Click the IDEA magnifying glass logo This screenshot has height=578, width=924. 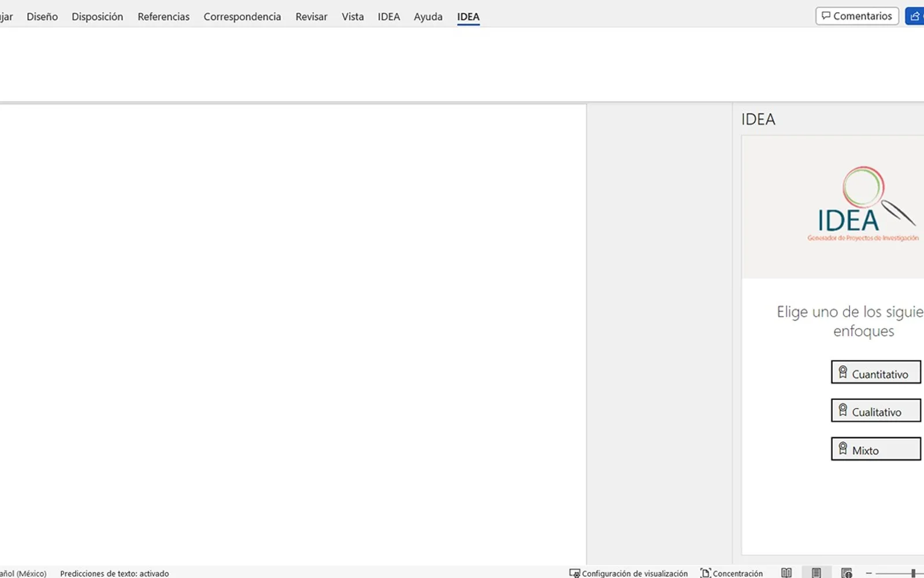click(863, 203)
